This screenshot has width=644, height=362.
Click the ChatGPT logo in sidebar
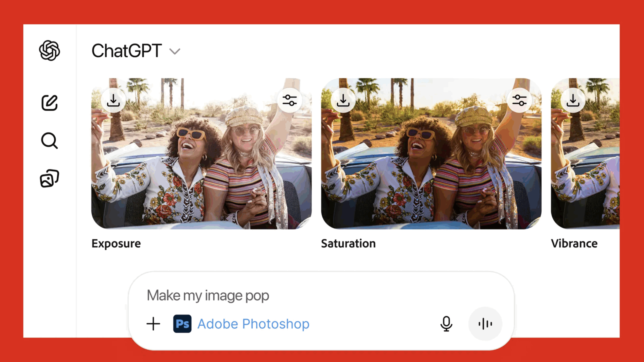50,51
